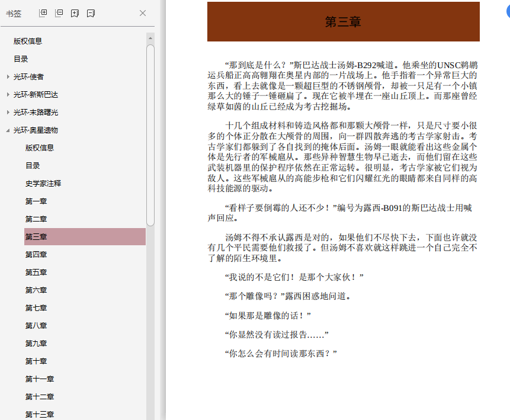Go to 第九章 bookmark
Screen dimensions: 510x420
tap(36, 343)
